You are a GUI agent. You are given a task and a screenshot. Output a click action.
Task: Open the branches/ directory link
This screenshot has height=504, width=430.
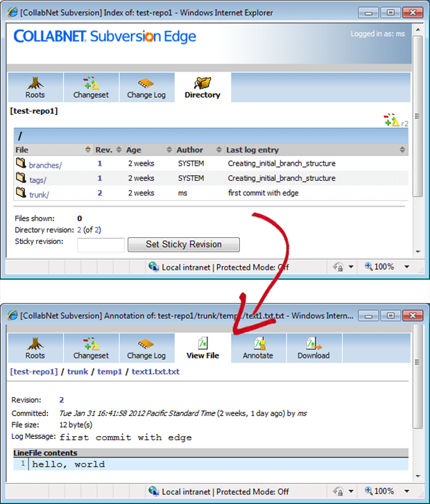[x=45, y=165]
